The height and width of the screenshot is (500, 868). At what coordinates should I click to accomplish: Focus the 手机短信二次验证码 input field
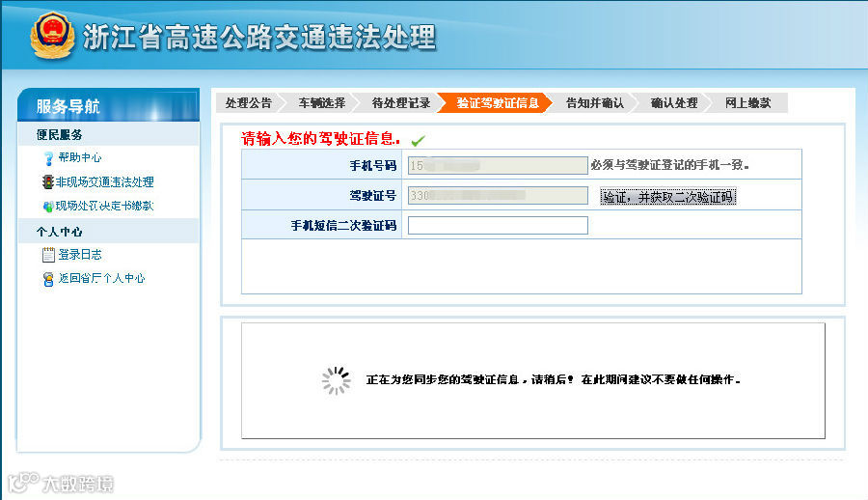pos(498,225)
